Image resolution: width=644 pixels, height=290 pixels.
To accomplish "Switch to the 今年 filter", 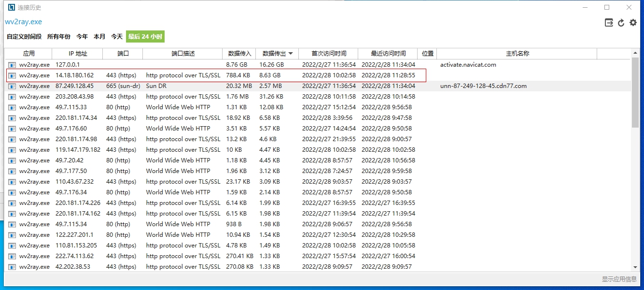I will tap(82, 37).
